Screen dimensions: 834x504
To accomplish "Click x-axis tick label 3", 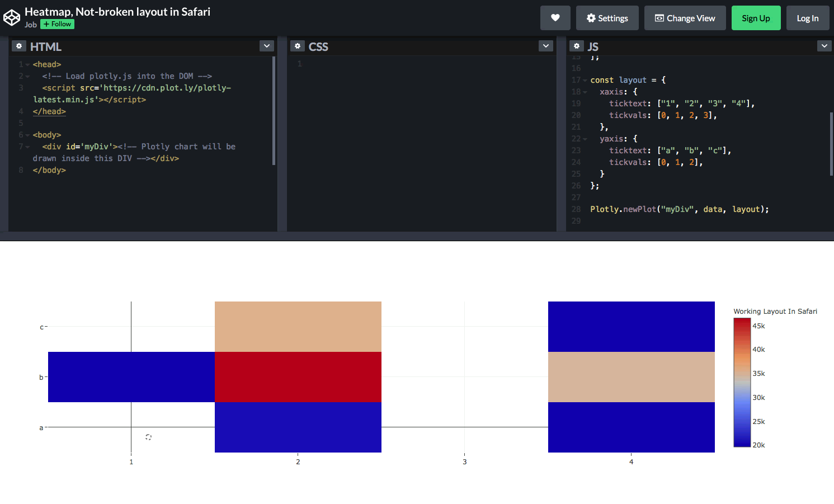I will pyautogui.click(x=465, y=462).
